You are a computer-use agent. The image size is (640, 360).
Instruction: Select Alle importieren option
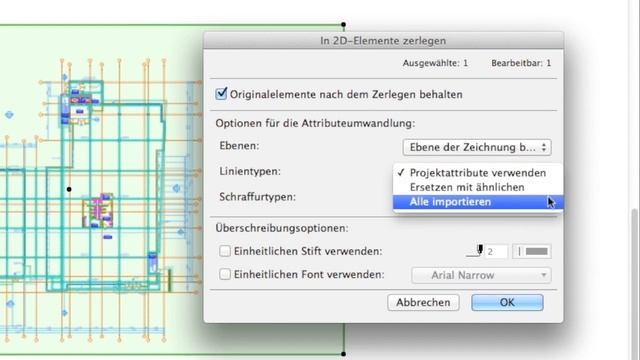point(478,202)
